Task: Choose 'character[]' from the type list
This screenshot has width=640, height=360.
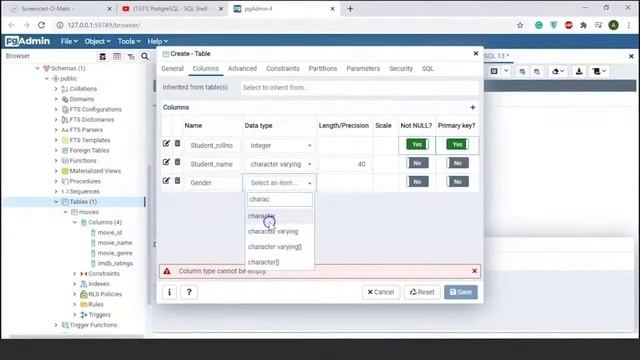Action: pyautogui.click(x=280, y=262)
